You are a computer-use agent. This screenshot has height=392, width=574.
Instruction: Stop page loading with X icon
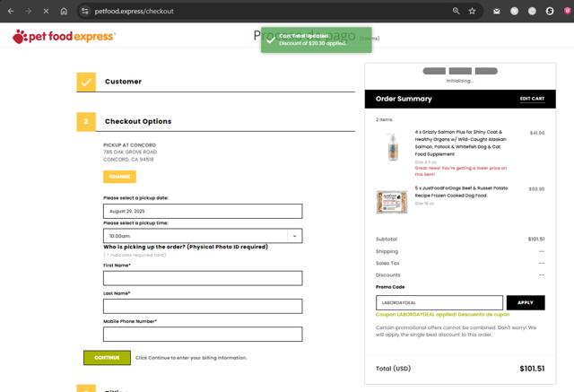46,11
